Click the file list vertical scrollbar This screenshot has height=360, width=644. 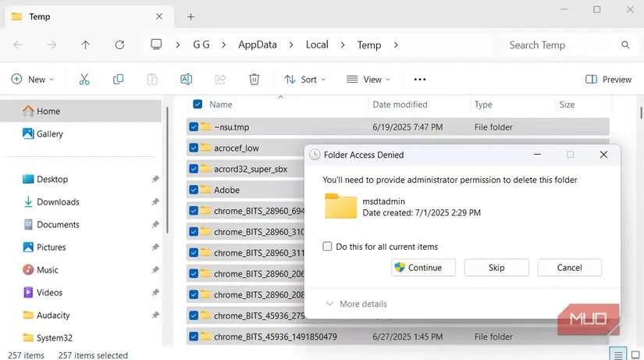(641, 112)
